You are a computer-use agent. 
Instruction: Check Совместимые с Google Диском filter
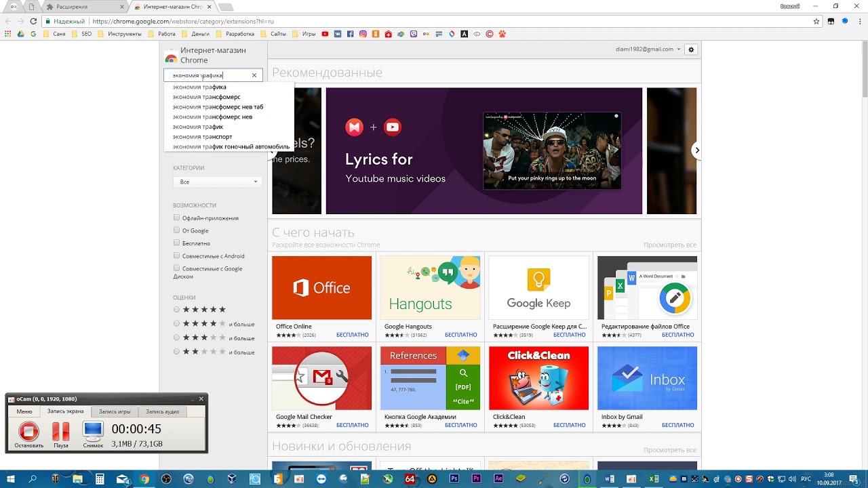pos(176,268)
